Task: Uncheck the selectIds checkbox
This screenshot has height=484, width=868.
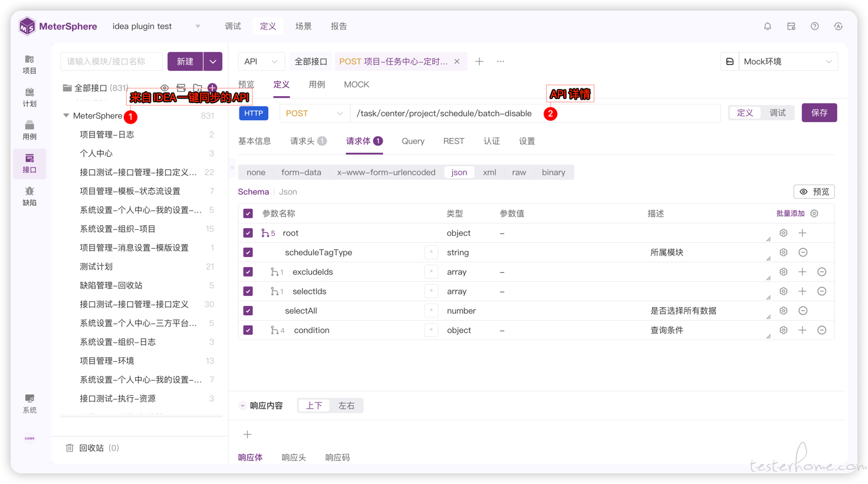Action: pyautogui.click(x=248, y=291)
